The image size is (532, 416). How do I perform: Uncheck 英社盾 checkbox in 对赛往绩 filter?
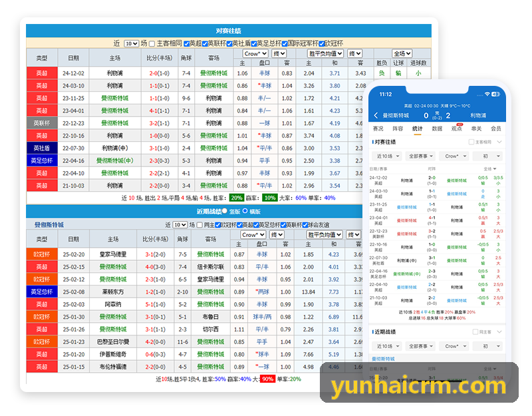(x=229, y=43)
